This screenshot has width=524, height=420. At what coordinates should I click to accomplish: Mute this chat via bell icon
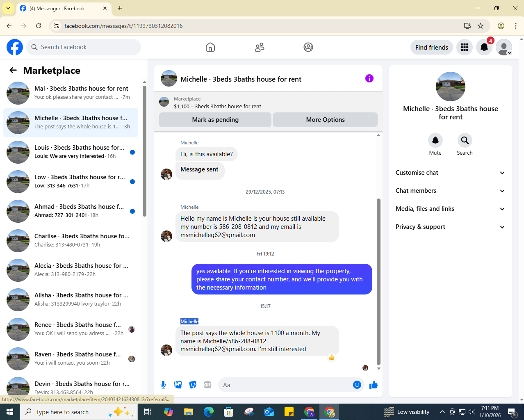pos(435,140)
